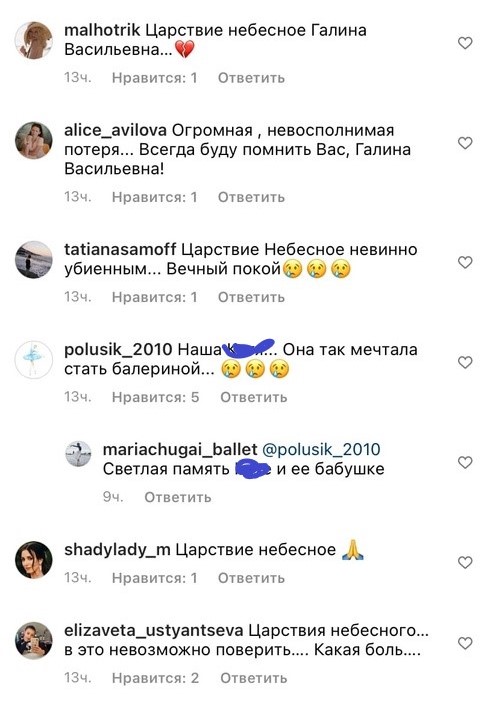Like elizaveta_ustyantseva's comment via heart icon
Image resolution: width=499 pixels, height=705 pixels.
(x=465, y=643)
